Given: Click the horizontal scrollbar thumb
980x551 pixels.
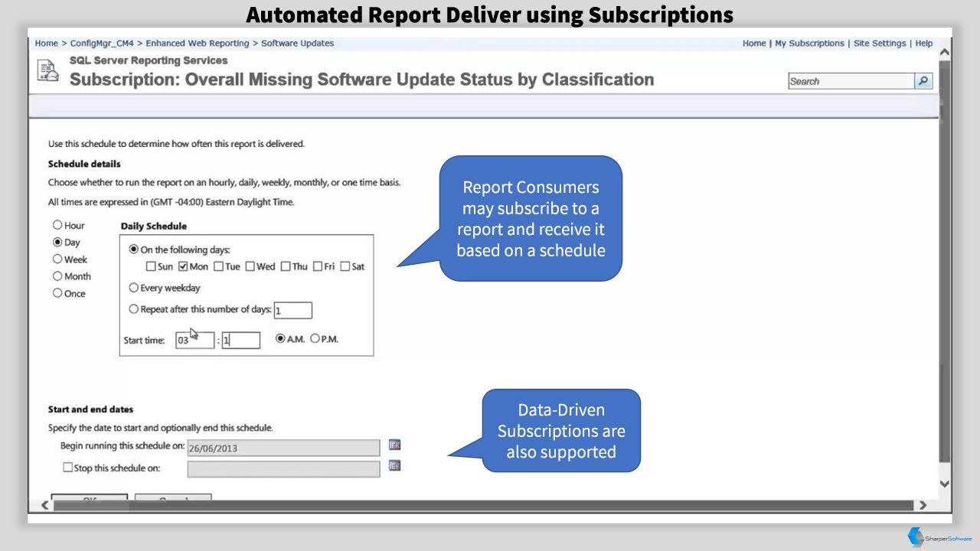Looking at the screenshot, I should click(x=483, y=505).
